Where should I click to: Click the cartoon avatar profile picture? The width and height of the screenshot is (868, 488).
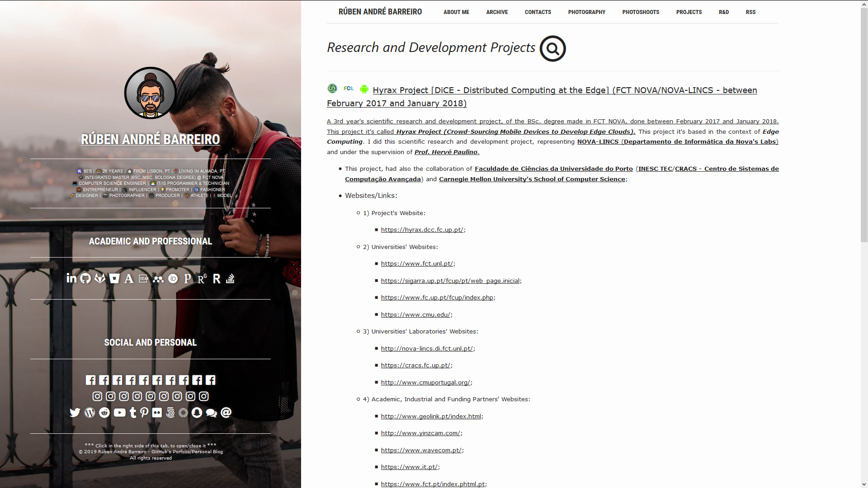(x=150, y=94)
